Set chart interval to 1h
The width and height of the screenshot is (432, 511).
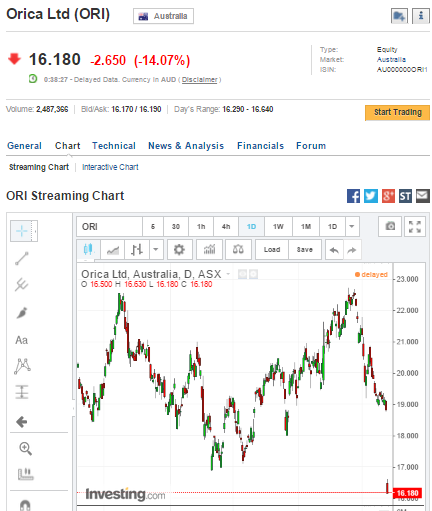(x=201, y=227)
